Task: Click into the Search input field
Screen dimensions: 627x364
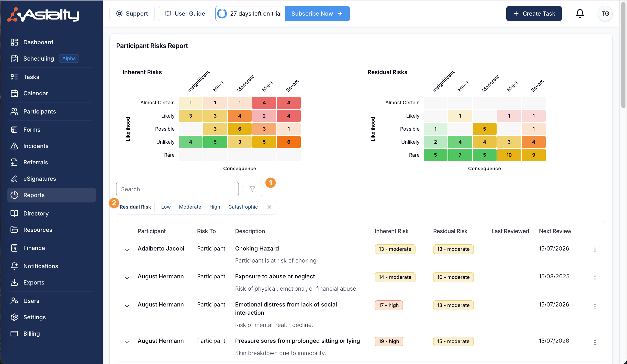Action: (x=177, y=189)
